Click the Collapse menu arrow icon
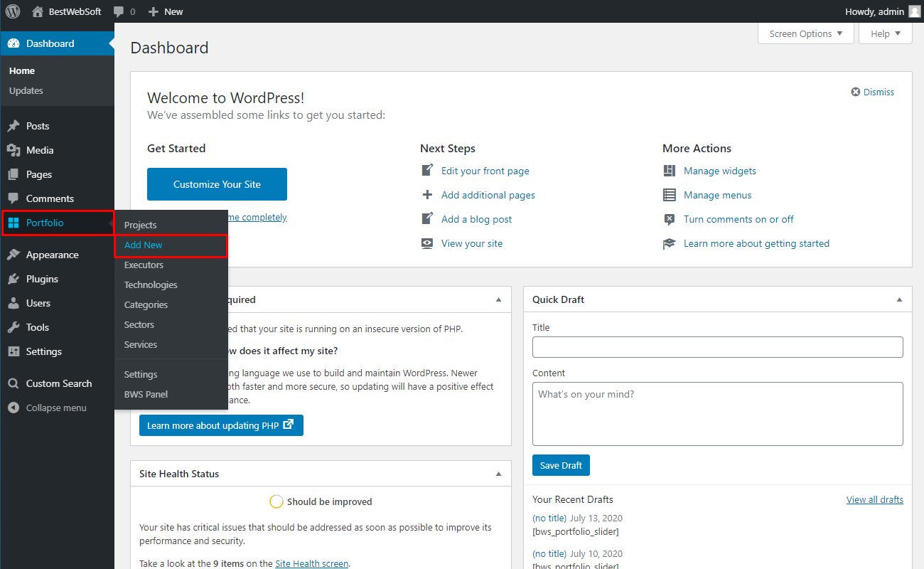This screenshot has height=569, width=924. (14, 408)
